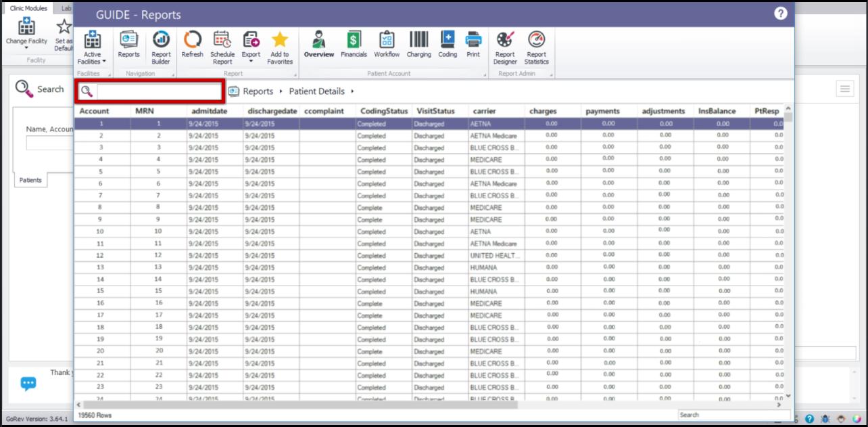Screen dimensions: 868x427
Task: Click the grid's vertical scrollbar
Action: [x=788, y=252]
